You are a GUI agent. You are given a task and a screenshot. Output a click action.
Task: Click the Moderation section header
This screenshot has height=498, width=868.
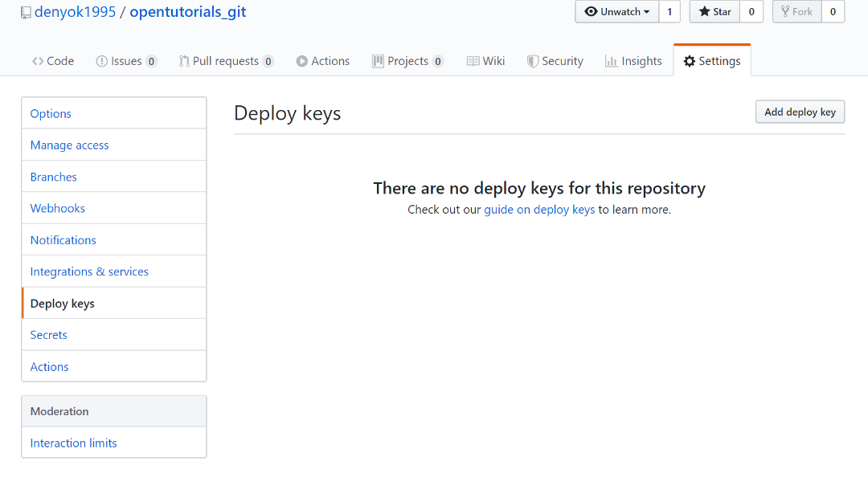tap(114, 411)
